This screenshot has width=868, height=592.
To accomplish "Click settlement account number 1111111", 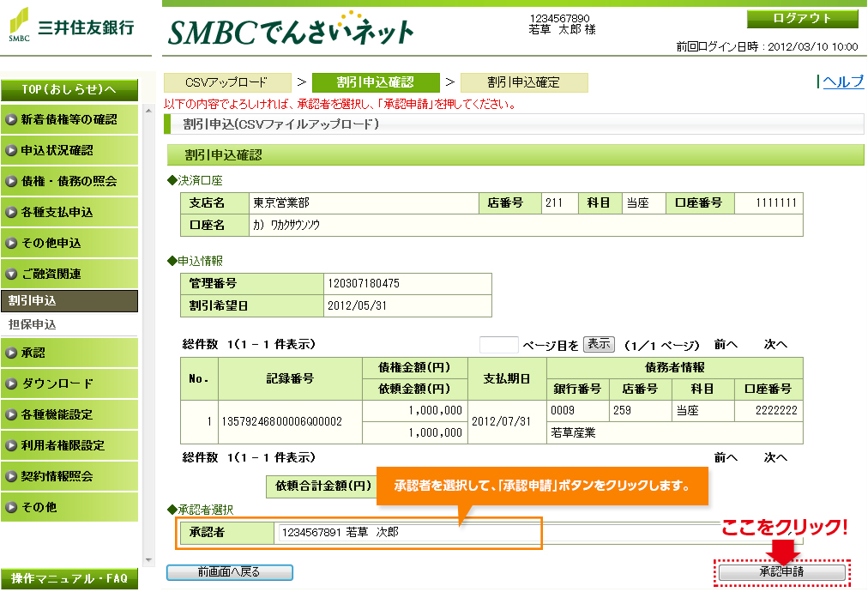I will 776,203.
